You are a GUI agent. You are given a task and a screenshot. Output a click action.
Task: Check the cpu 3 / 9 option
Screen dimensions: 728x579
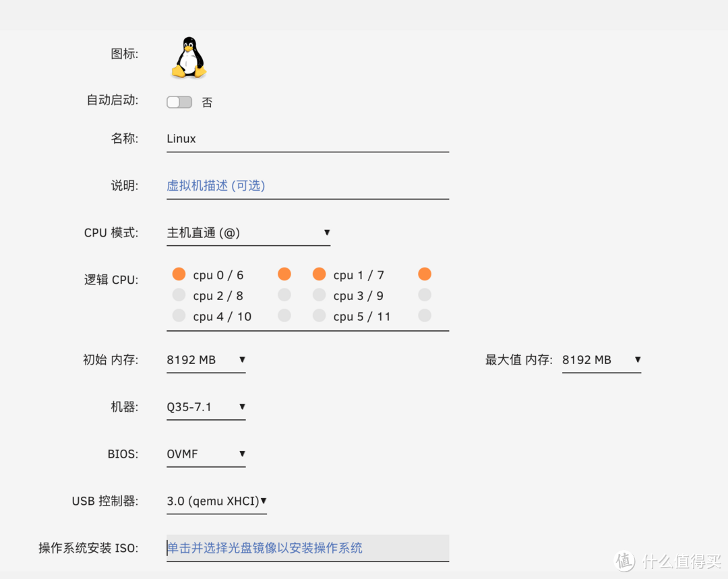(318, 295)
